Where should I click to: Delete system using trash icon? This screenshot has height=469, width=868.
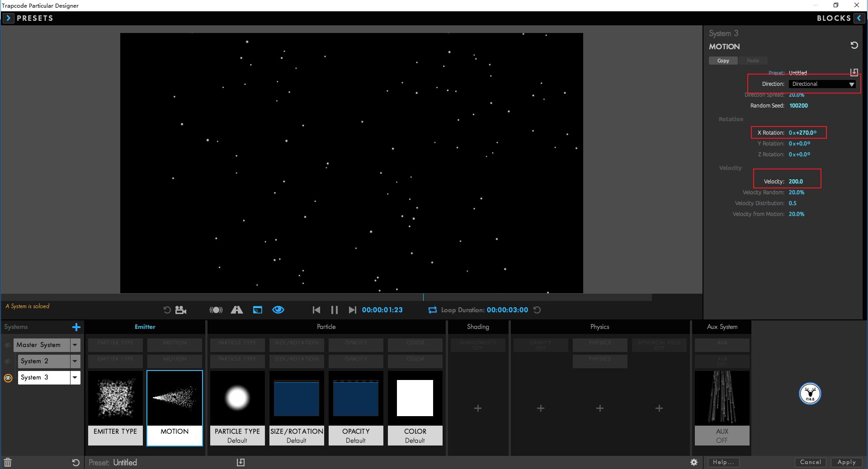pos(8,462)
